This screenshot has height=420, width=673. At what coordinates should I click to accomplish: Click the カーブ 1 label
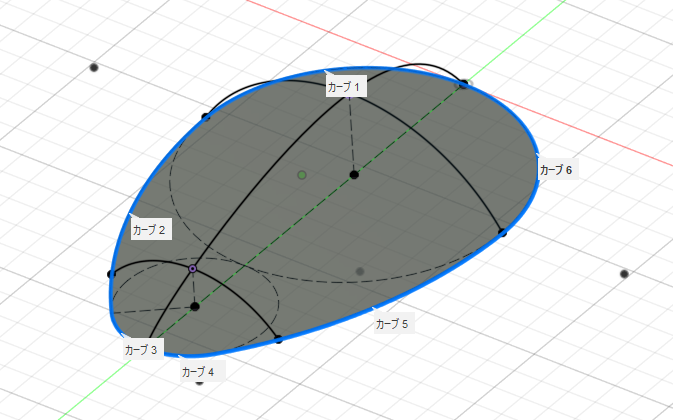pos(345,88)
